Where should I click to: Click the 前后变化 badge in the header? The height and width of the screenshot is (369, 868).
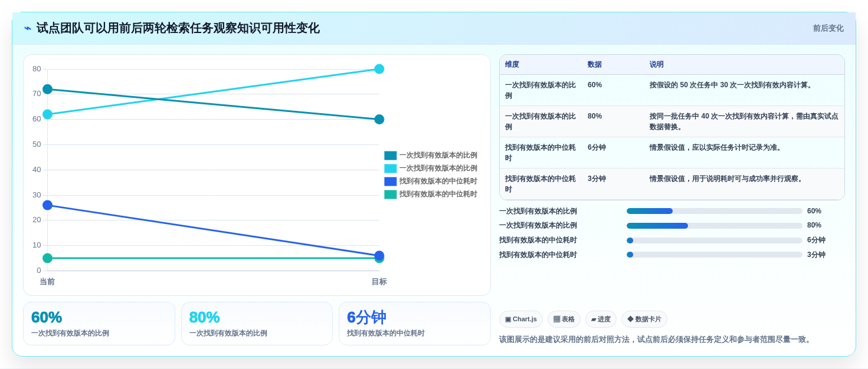pyautogui.click(x=828, y=28)
